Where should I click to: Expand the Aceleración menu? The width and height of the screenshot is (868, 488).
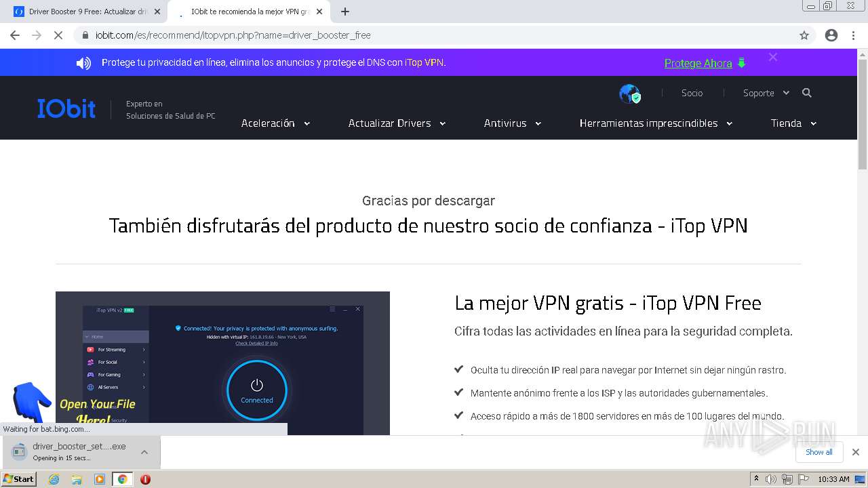pos(275,123)
